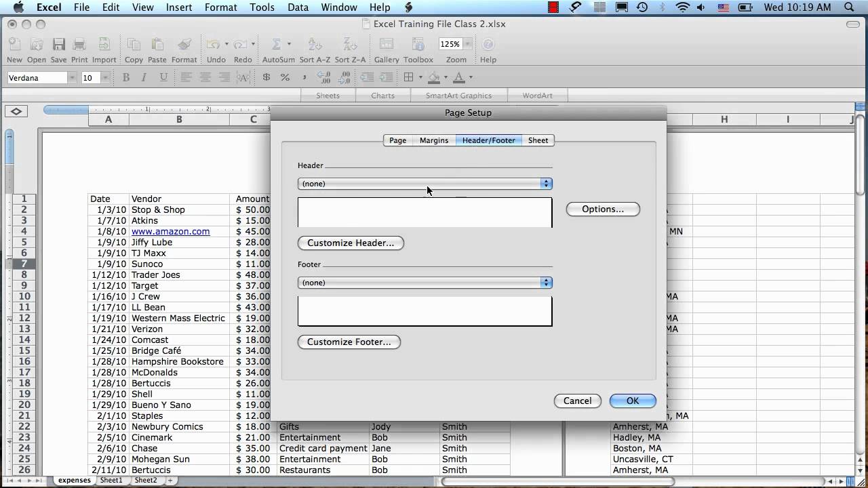Toggle Bold formatting

tap(125, 77)
